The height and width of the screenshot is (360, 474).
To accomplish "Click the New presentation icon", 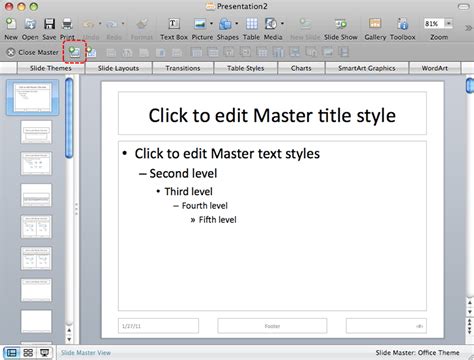I will click(11, 24).
